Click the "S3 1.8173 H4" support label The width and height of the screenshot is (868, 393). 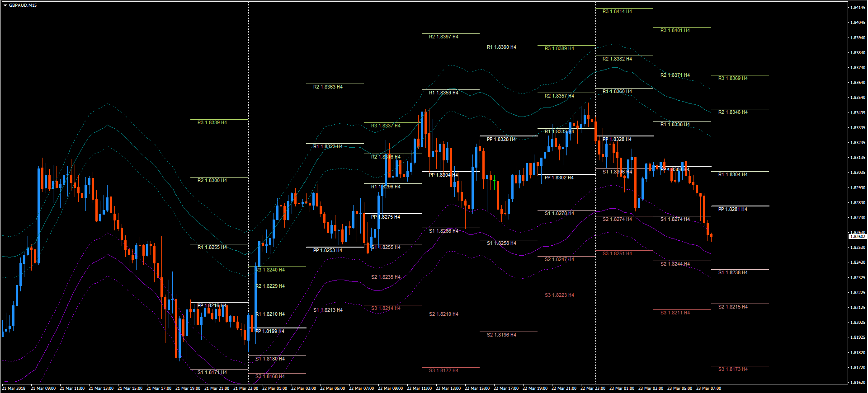coord(733,370)
